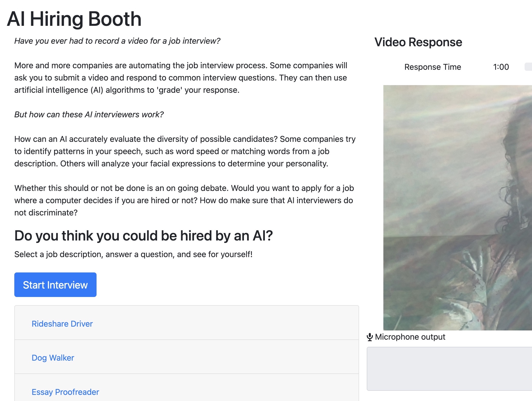532x401 pixels.
Task: Click the AI Hiring Booth heading
Action: 74,19
